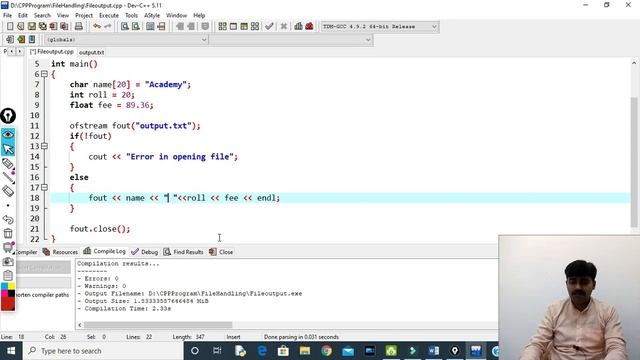Collapse the else block fold at line 17
Image resolution: width=640 pixels, height=360 pixels.
pyautogui.click(x=44, y=187)
